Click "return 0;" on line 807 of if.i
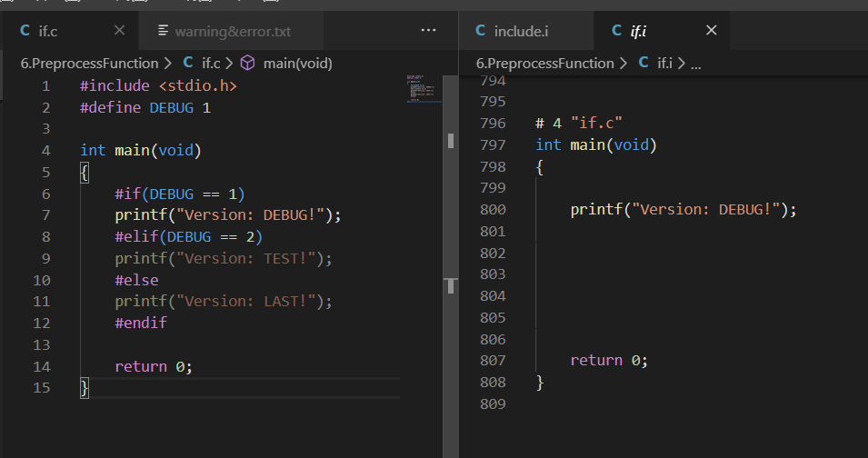Image resolution: width=868 pixels, height=458 pixels. coord(609,361)
